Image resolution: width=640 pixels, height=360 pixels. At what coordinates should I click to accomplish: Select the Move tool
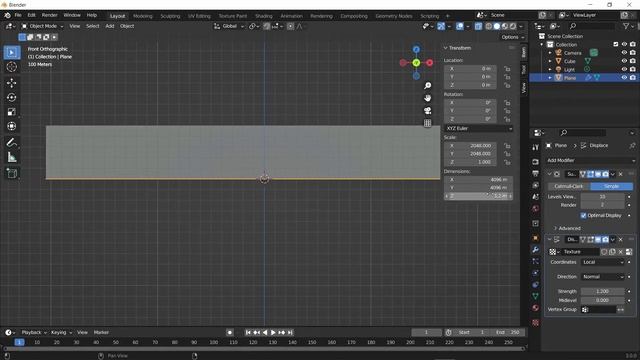click(x=11, y=83)
